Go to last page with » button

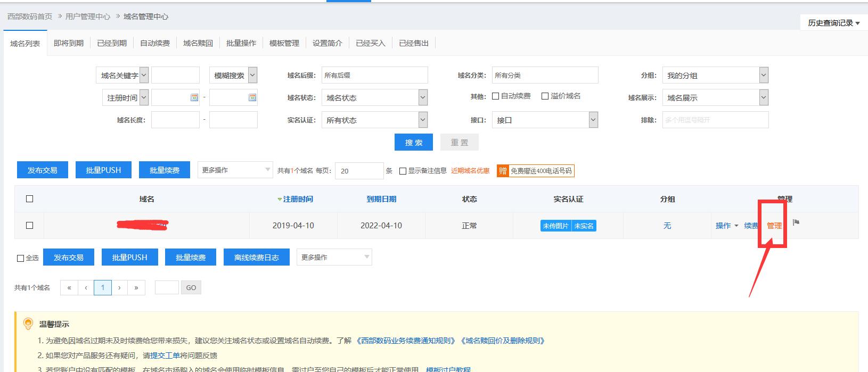click(x=136, y=287)
